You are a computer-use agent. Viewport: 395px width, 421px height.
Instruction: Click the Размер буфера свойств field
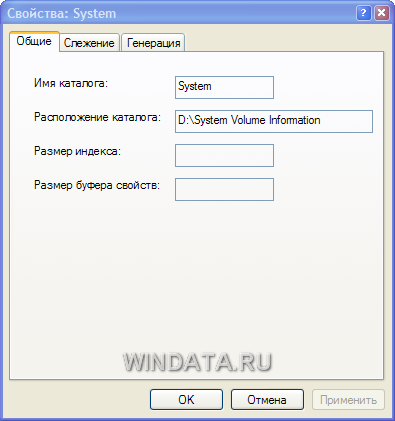[224, 189]
